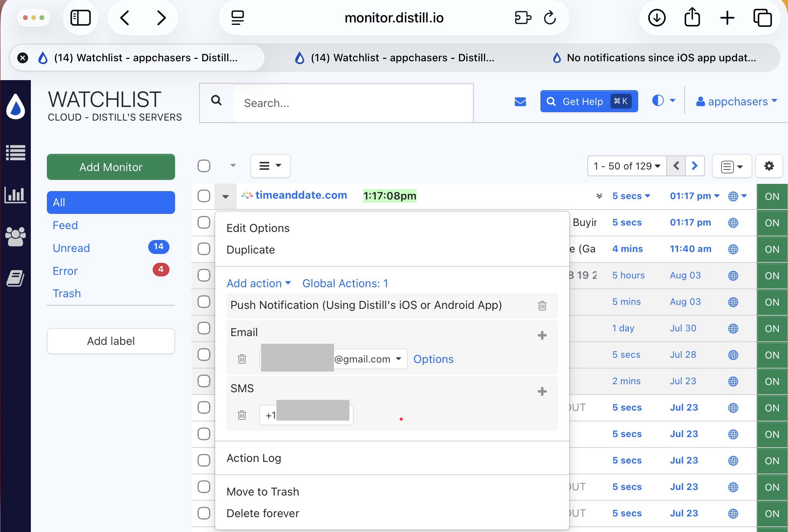Choose Duplicate from the context menu
Viewport: 788px width, 532px height.
[x=251, y=250]
